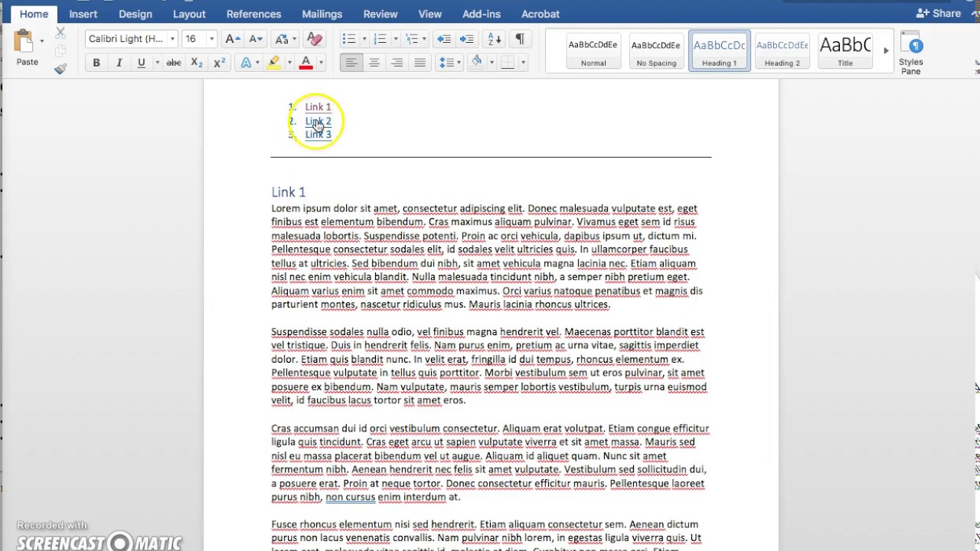Click the Link 1 heading in the document
980x551 pixels.
click(288, 192)
